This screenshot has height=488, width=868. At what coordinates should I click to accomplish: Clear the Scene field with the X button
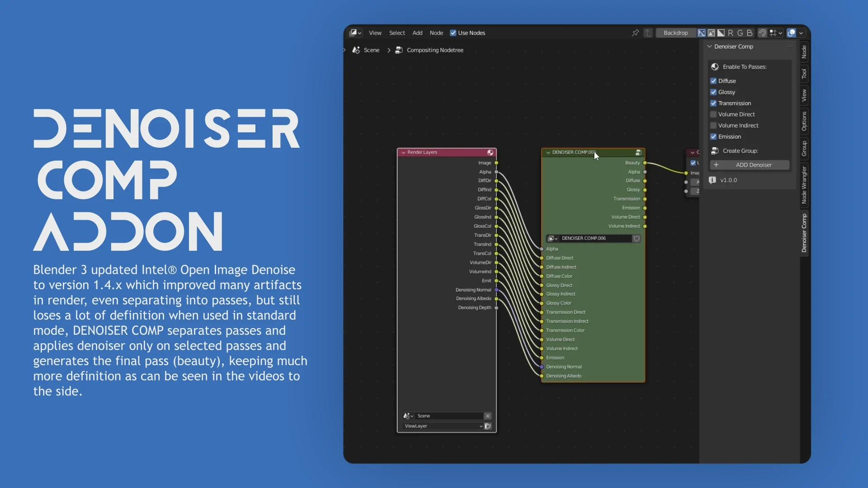pyautogui.click(x=488, y=416)
